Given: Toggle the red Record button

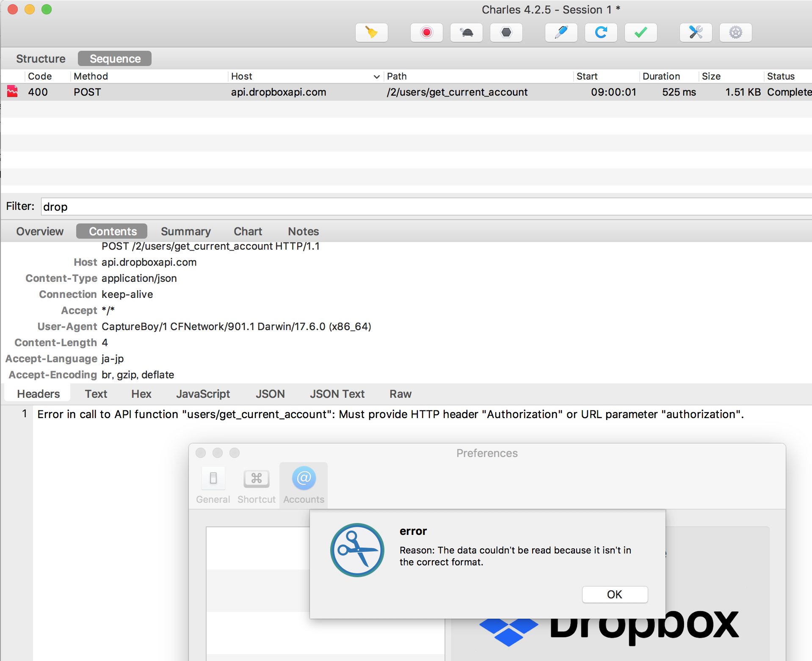Looking at the screenshot, I should 426,33.
